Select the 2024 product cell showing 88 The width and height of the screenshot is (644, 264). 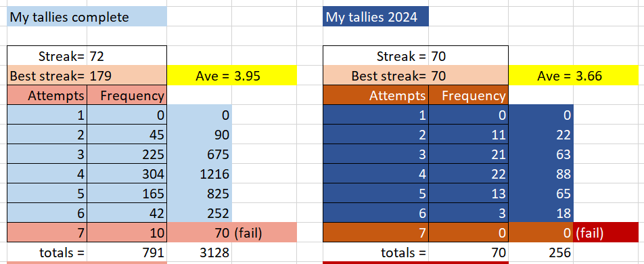541,174
